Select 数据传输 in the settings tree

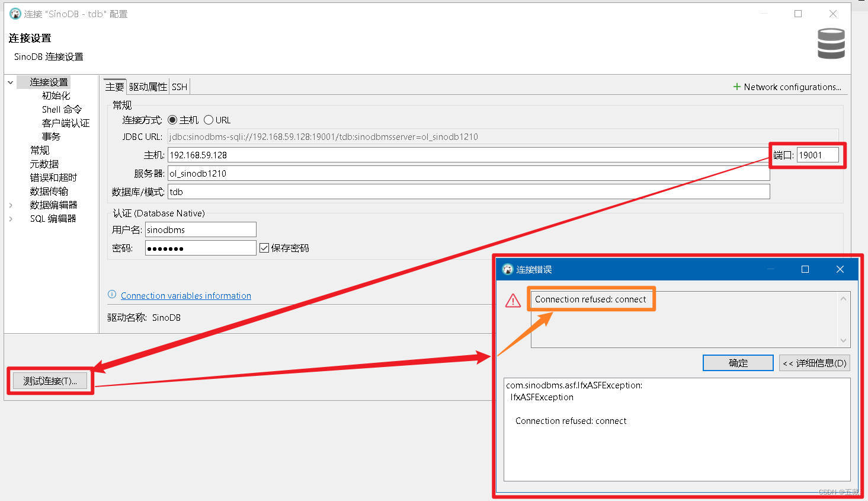(x=49, y=191)
